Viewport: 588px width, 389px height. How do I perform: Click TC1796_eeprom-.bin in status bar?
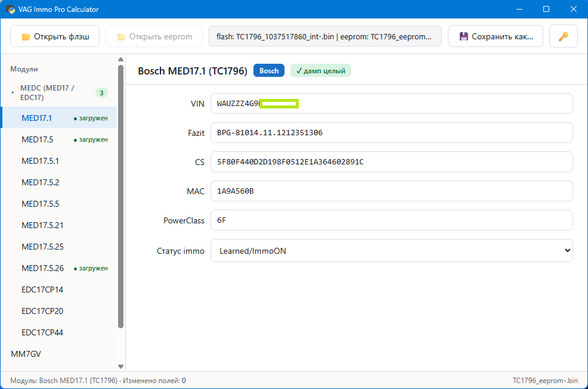coord(545,381)
